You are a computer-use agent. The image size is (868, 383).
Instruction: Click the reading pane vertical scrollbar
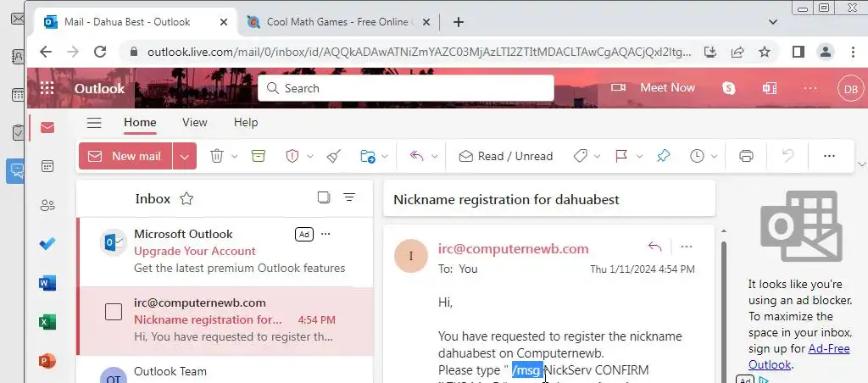[722, 310]
